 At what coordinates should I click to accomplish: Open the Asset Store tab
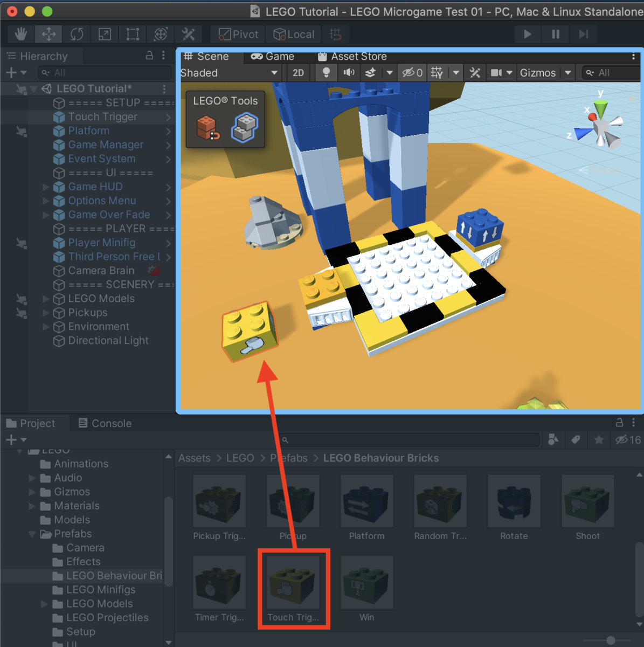[x=352, y=56]
